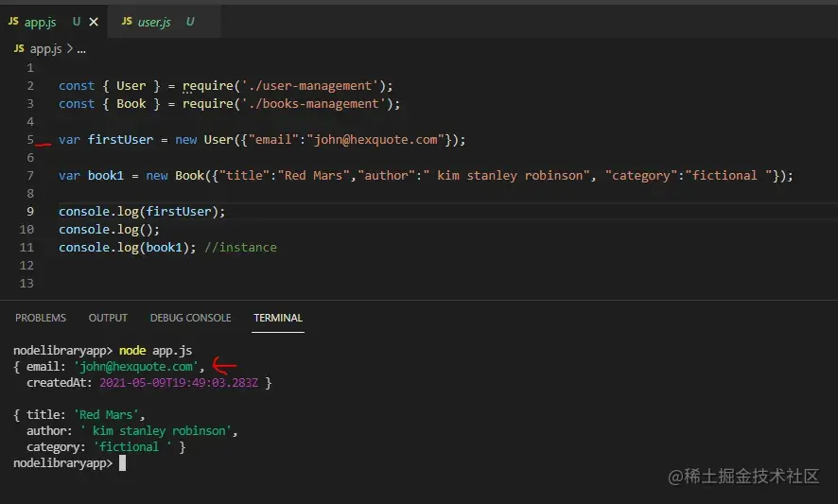Click the JS file icon on app.js tab
The width and height of the screenshot is (838, 504).
[x=13, y=22]
